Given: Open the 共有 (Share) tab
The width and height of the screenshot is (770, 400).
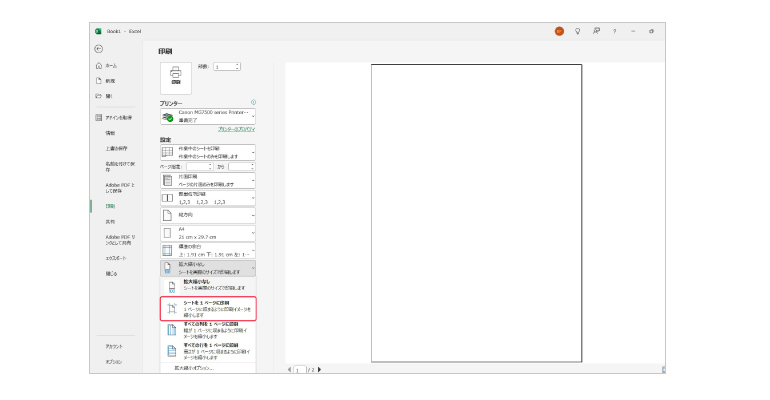Looking at the screenshot, I should pos(110,222).
